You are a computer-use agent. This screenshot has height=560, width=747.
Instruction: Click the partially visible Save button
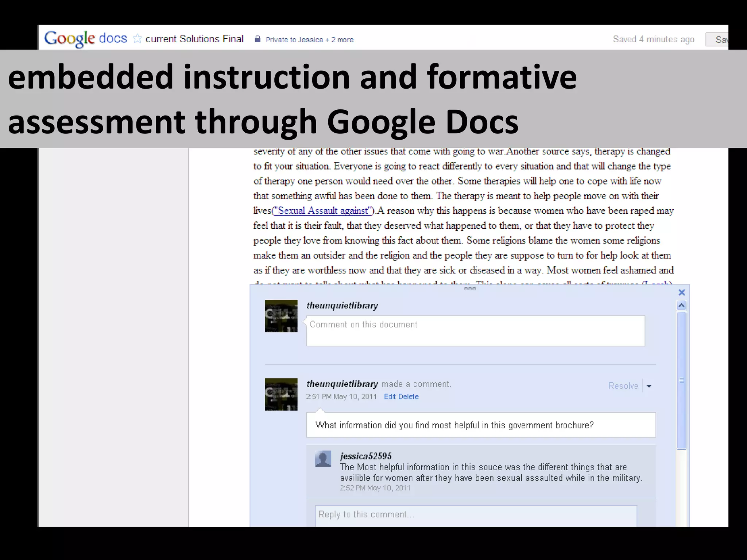coord(717,39)
